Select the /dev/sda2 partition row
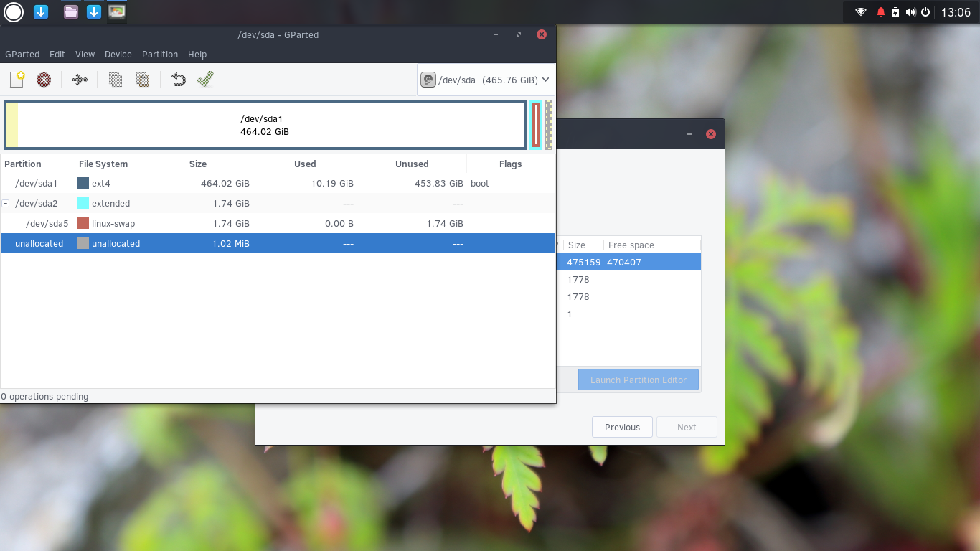The width and height of the screenshot is (980, 551). [x=278, y=204]
